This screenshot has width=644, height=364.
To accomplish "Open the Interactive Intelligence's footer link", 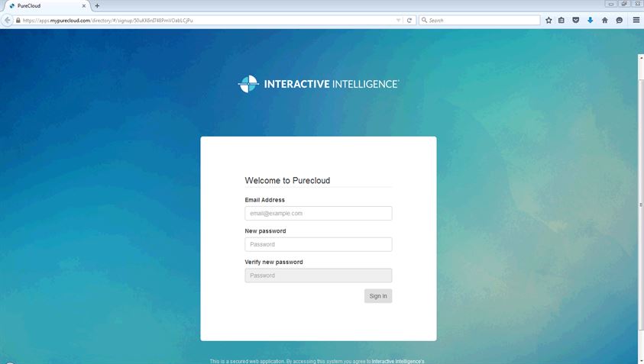I will pyautogui.click(x=398, y=361).
